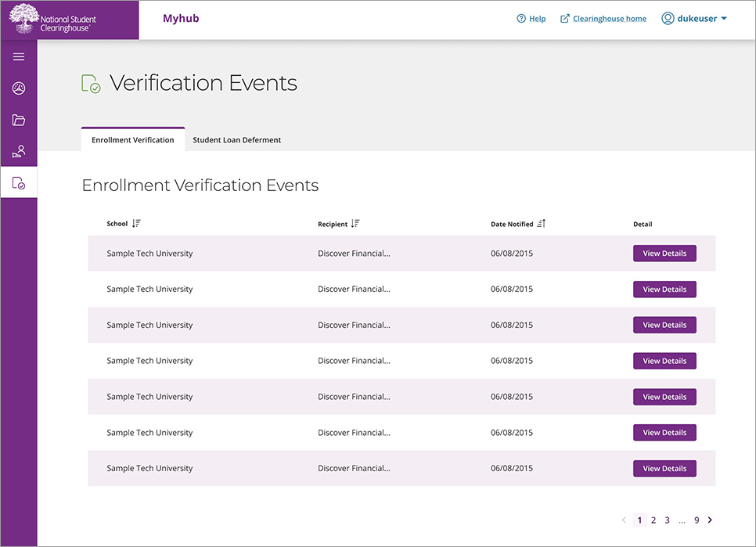Switch to Student Loan Deferment tab

pyautogui.click(x=236, y=140)
